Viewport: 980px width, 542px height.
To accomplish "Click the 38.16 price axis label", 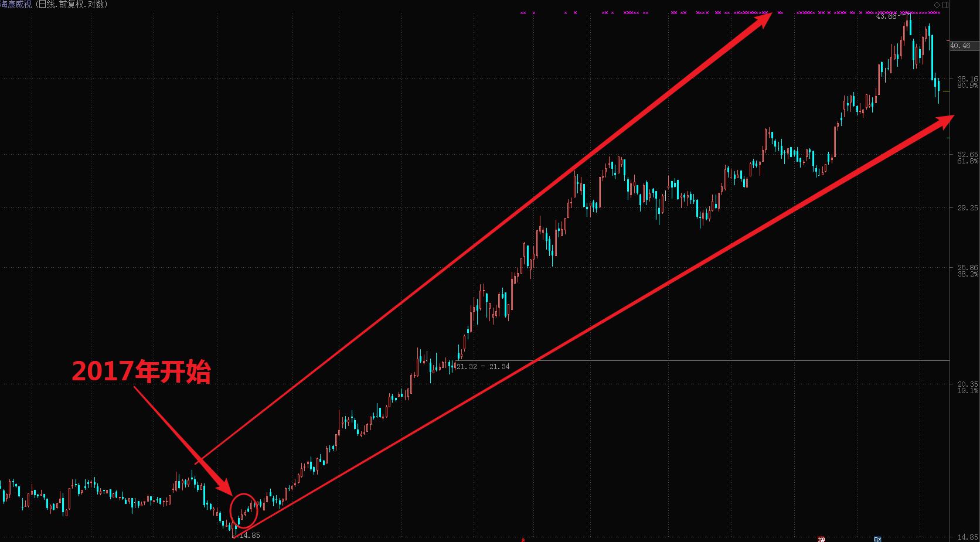I will tap(967, 79).
